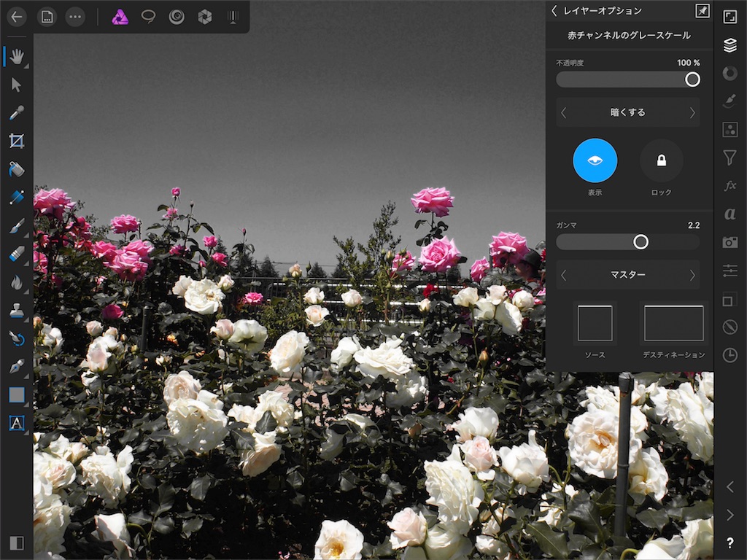Pin the Layer Options panel
Viewport: 747px width, 560px height.
pos(703,11)
